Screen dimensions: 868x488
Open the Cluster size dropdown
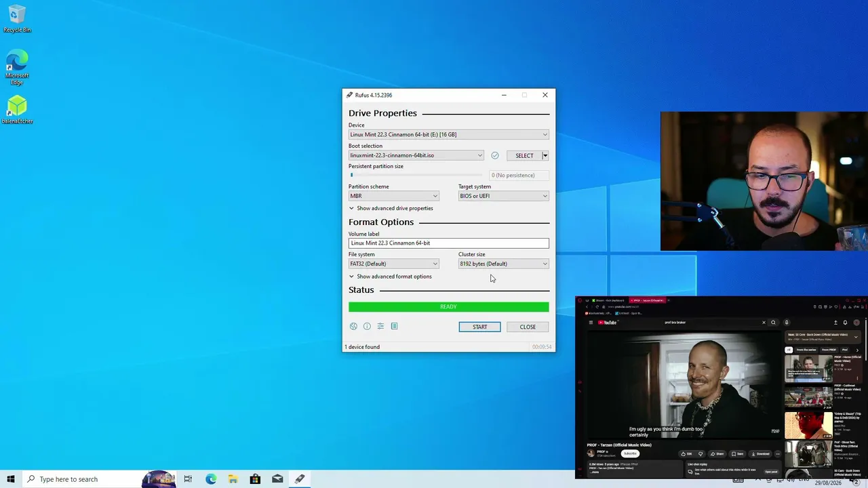[503, 264]
